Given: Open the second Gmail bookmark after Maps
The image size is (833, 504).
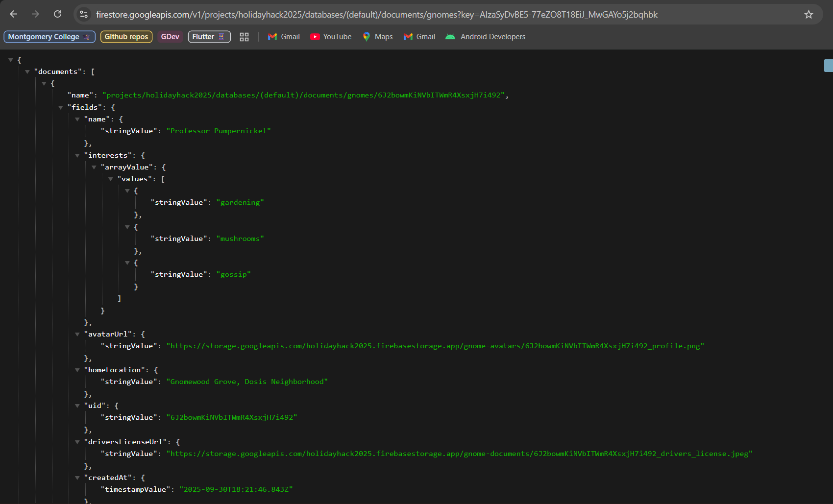Looking at the screenshot, I should pos(419,37).
